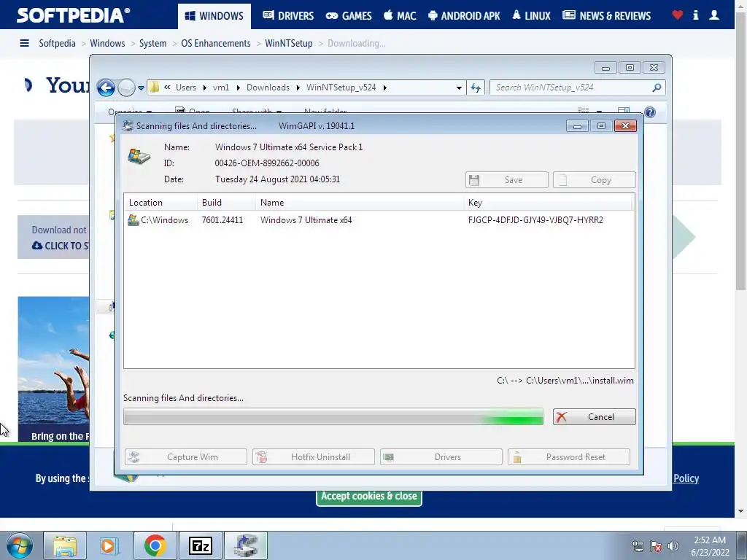The height and width of the screenshot is (560, 747).
Task: Click the Name column header in list
Action: pos(360,203)
